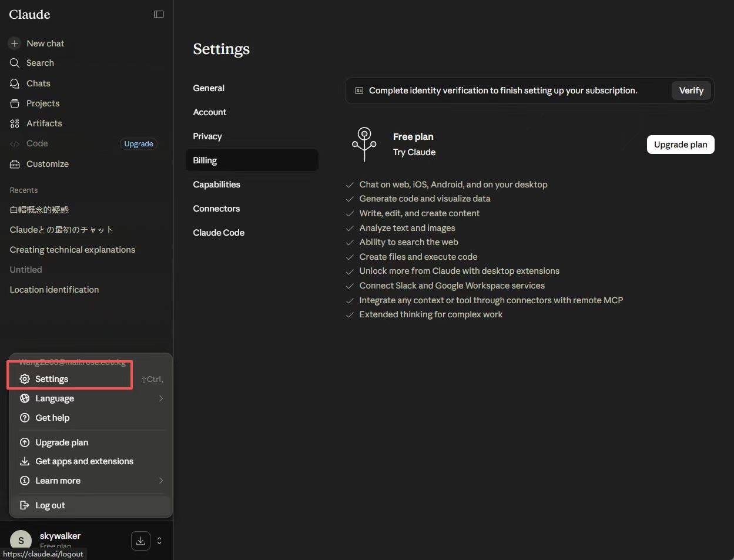Click the "Try Claude" text
This screenshot has height=560, width=734.
(414, 152)
